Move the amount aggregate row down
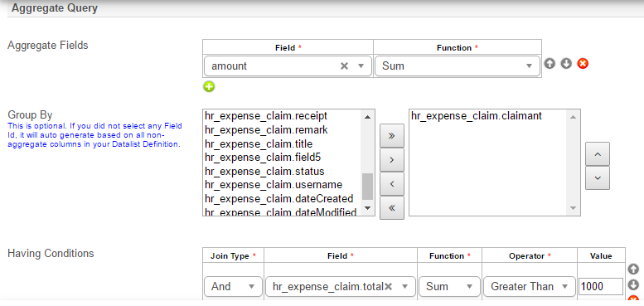The height and width of the screenshot is (306, 644). point(566,64)
